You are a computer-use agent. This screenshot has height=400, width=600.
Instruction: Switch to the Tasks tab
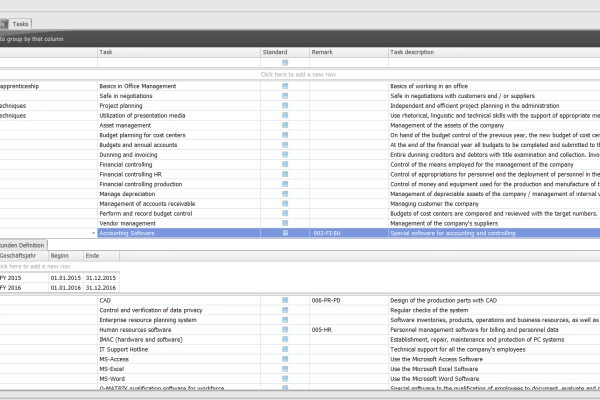point(21,21)
